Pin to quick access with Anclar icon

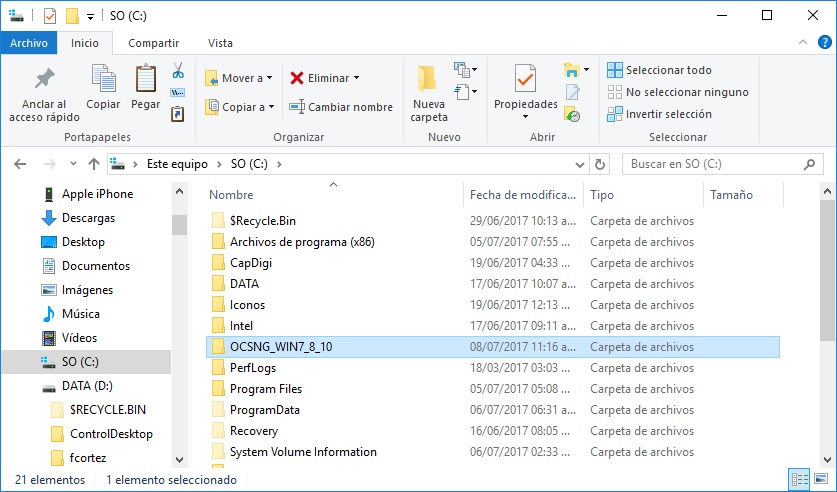pyautogui.click(x=44, y=94)
